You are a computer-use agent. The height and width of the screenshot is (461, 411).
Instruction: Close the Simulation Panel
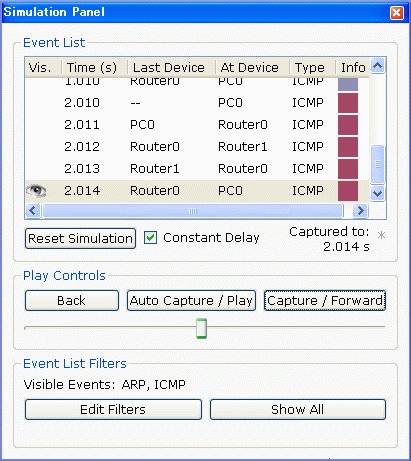(397, 13)
